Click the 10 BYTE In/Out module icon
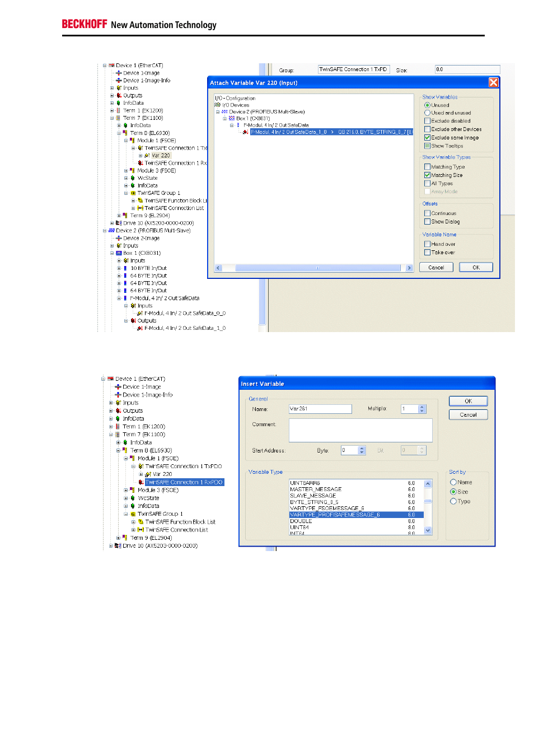 click(125, 268)
